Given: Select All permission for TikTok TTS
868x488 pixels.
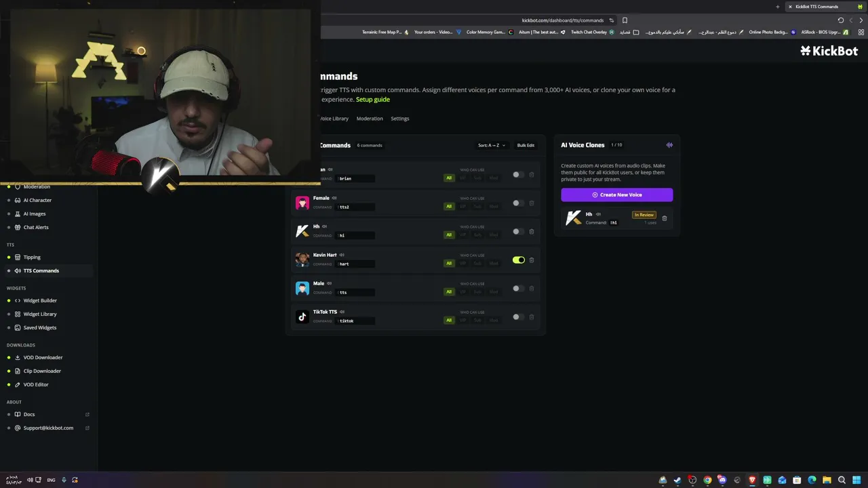Looking at the screenshot, I should coord(448,320).
